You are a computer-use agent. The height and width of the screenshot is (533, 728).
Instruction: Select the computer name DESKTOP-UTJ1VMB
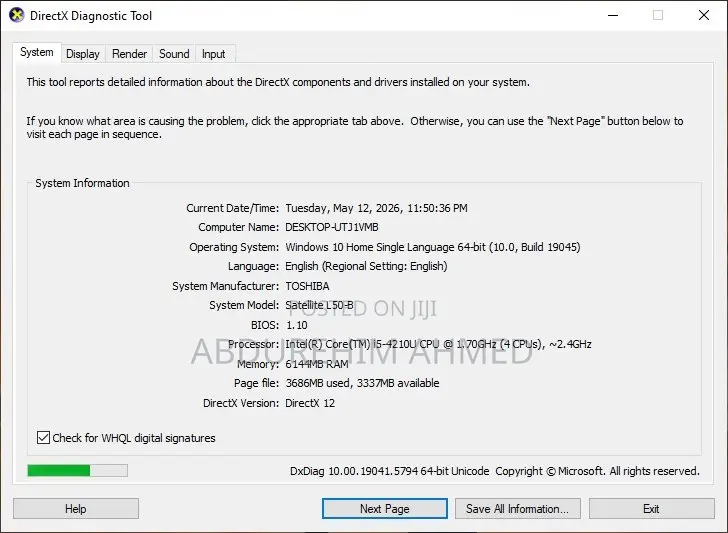pyautogui.click(x=332, y=227)
